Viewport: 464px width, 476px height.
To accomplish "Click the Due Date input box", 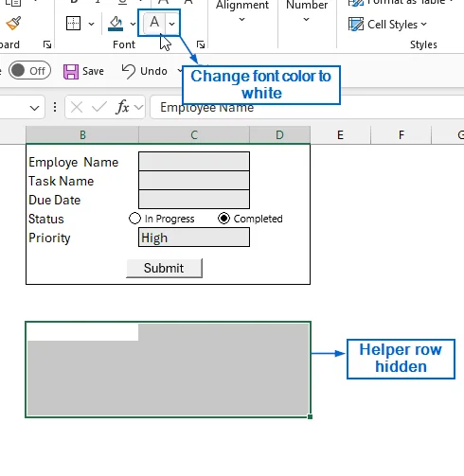I will coord(194,200).
